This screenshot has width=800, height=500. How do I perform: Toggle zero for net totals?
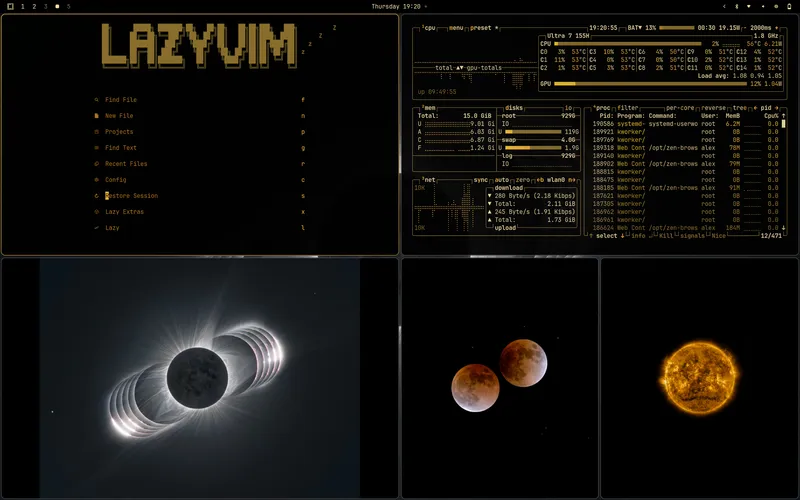522,180
